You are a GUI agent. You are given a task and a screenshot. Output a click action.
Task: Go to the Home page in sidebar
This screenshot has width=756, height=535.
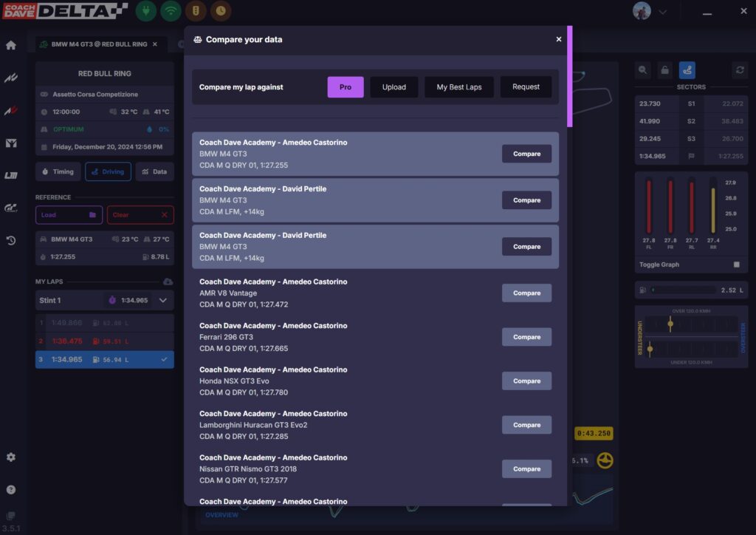coord(11,45)
